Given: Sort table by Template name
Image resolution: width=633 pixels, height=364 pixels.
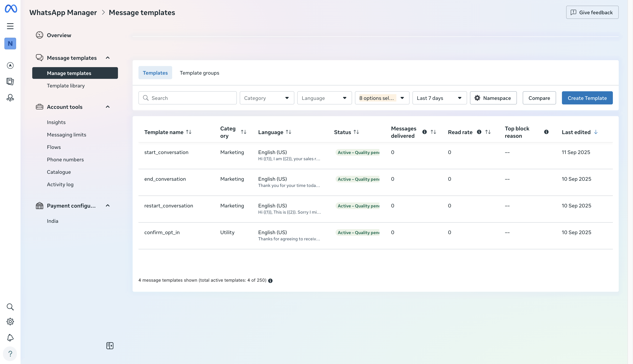Looking at the screenshot, I should click(189, 132).
